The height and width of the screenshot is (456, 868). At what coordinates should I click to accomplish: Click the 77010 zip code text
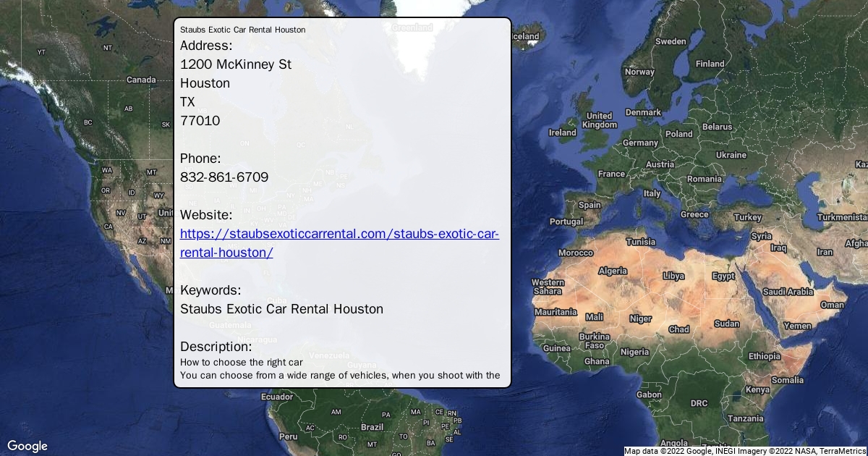(200, 121)
